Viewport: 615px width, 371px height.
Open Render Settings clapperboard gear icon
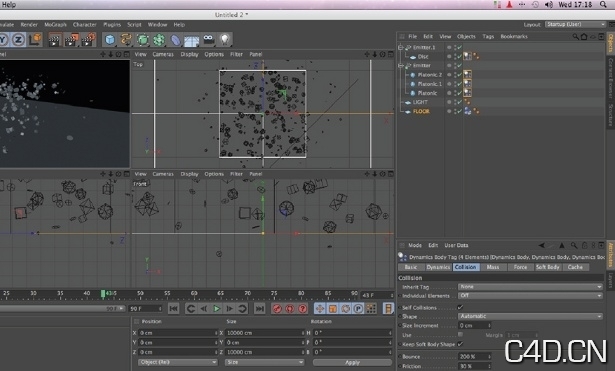(x=88, y=40)
